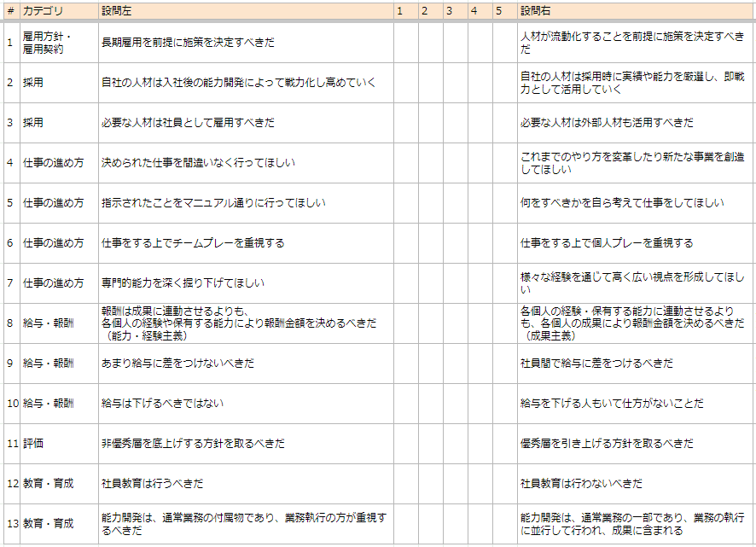Image resolution: width=756 pixels, height=547 pixels.
Task: Select 非優秀層を底上げする方針を取るべきだ
Action: (246, 443)
